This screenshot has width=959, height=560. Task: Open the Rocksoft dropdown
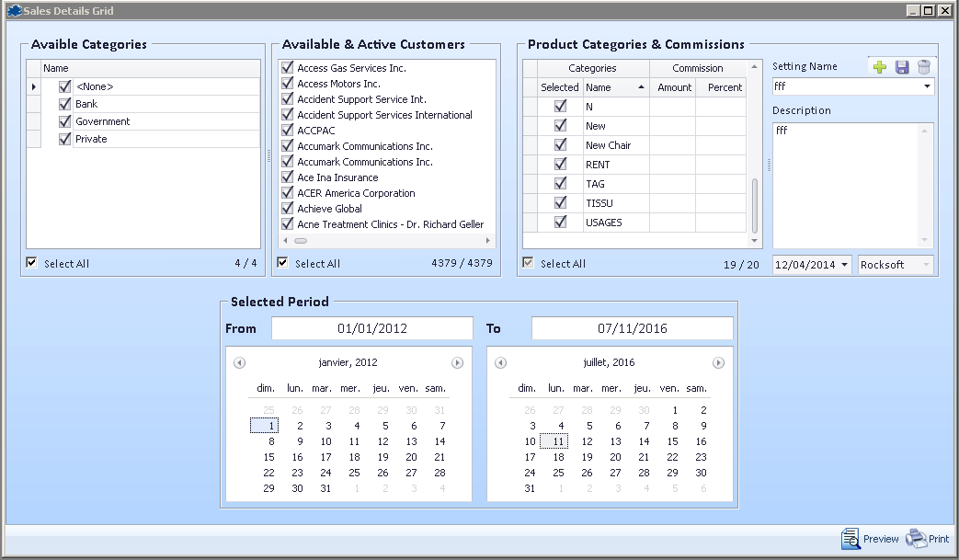925,265
